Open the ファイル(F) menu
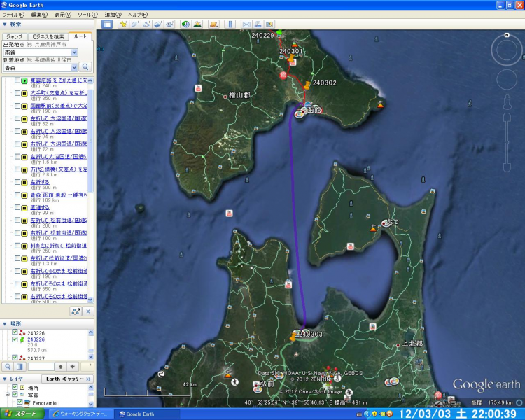This screenshot has width=525, height=420. click(x=14, y=15)
